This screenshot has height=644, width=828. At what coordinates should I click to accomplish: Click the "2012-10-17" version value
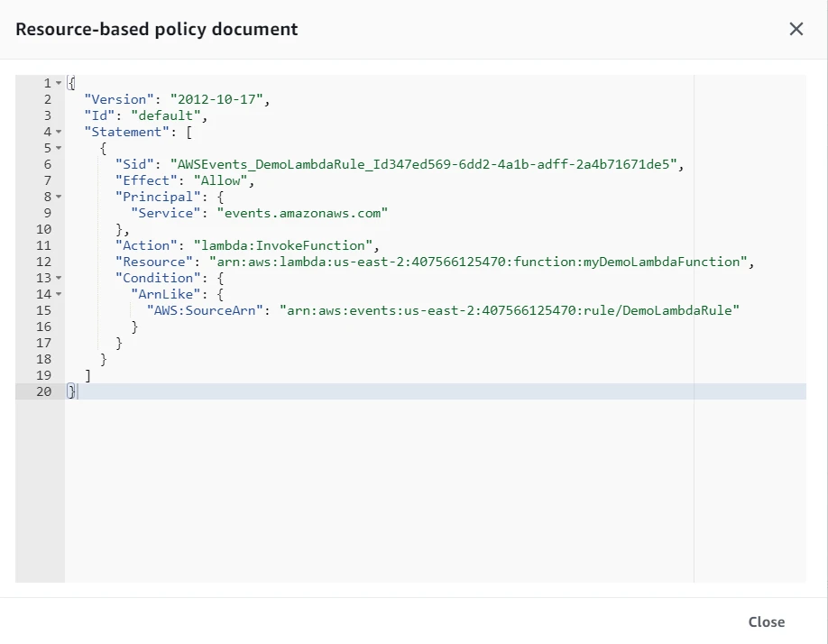click(220, 99)
